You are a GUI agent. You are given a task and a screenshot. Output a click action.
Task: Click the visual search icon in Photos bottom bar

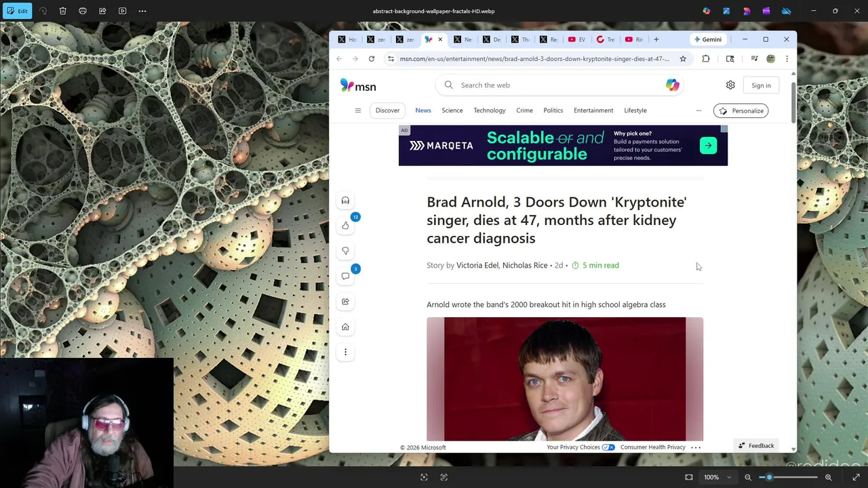point(424,477)
